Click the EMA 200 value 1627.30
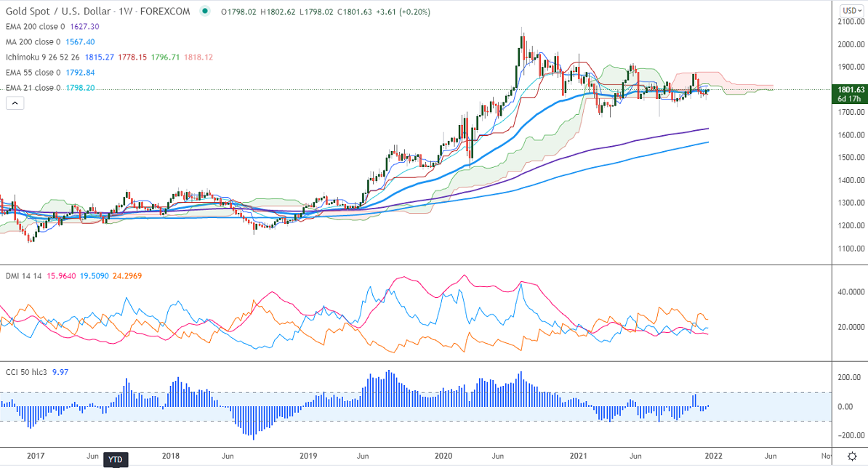Image resolution: width=868 pixels, height=468 pixels. [x=85, y=27]
